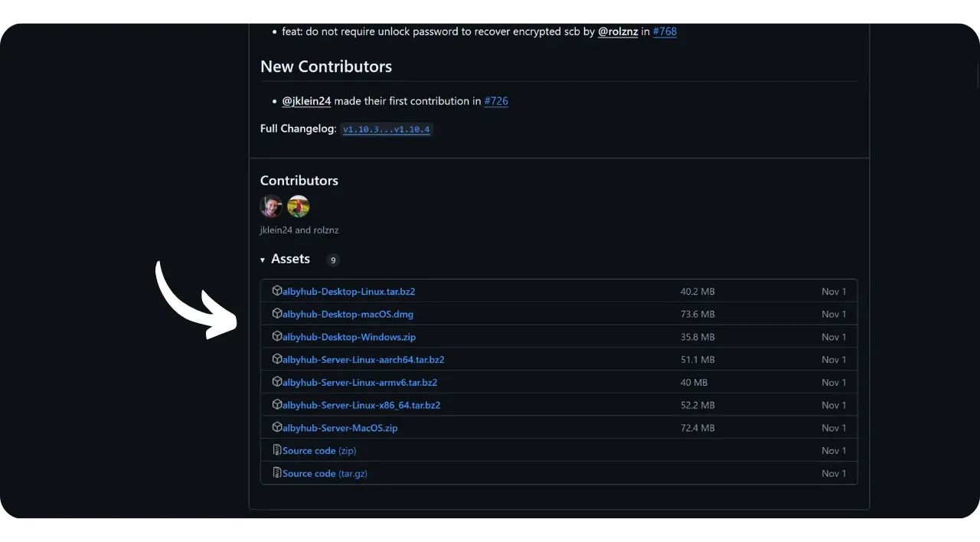This screenshot has height=542, width=980.
Task: Visit the @rolznz profile mention
Action: pyautogui.click(x=618, y=31)
